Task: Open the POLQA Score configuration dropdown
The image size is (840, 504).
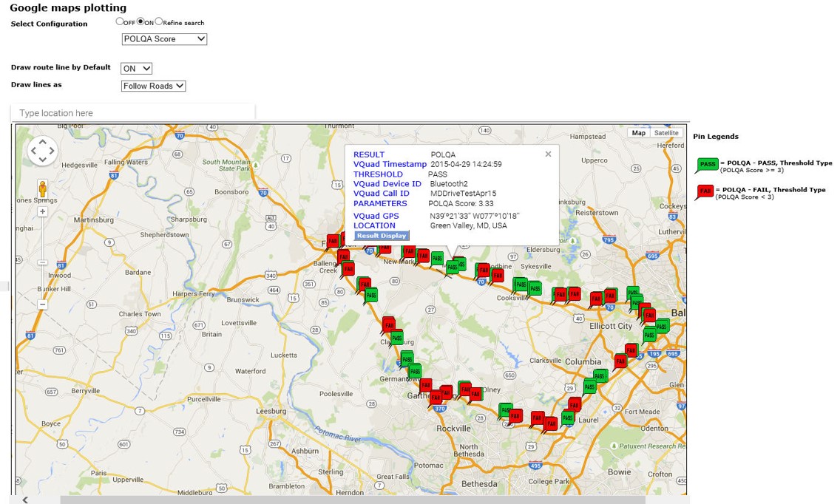Action: point(164,39)
